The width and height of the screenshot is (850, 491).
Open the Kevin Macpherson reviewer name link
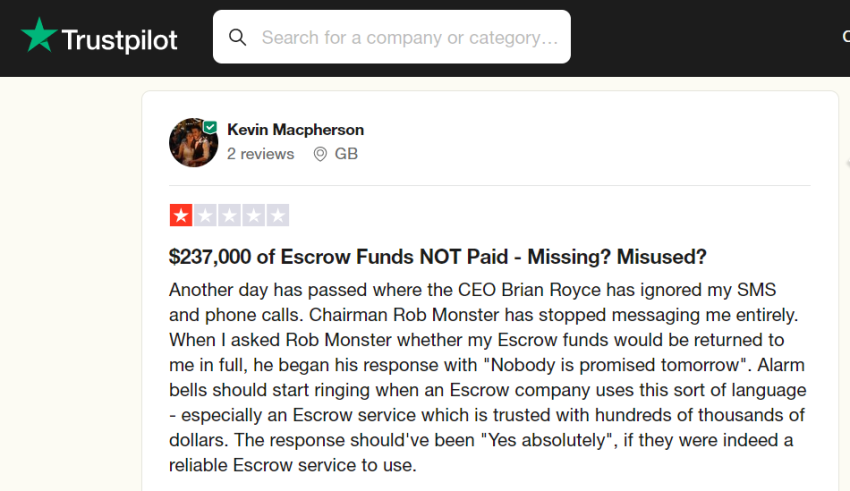[x=295, y=130]
